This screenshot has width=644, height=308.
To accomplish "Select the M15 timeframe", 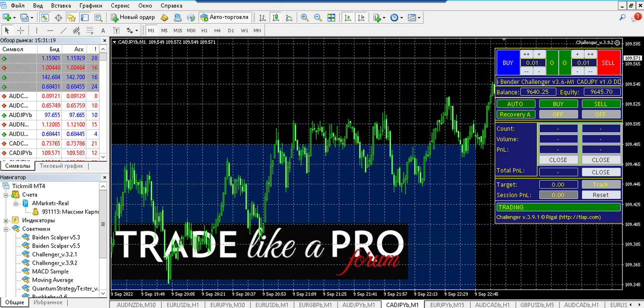I will click(x=178, y=30).
